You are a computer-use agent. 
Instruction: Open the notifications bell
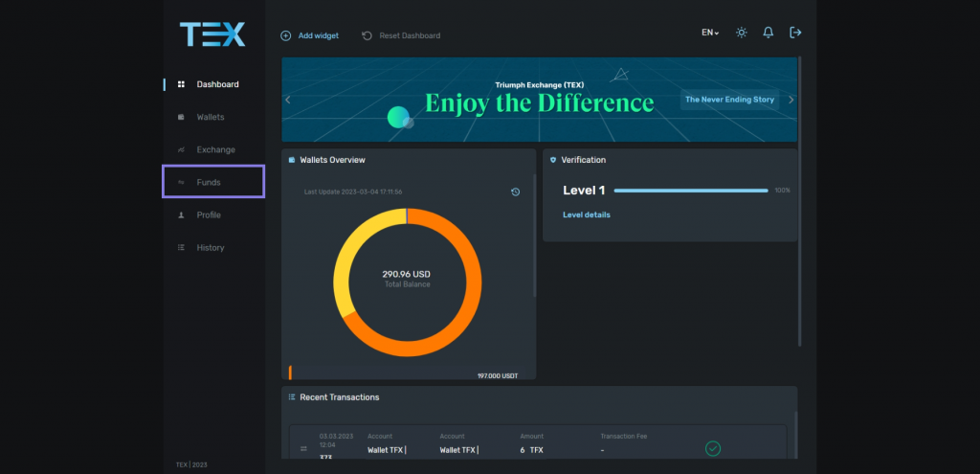point(768,33)
